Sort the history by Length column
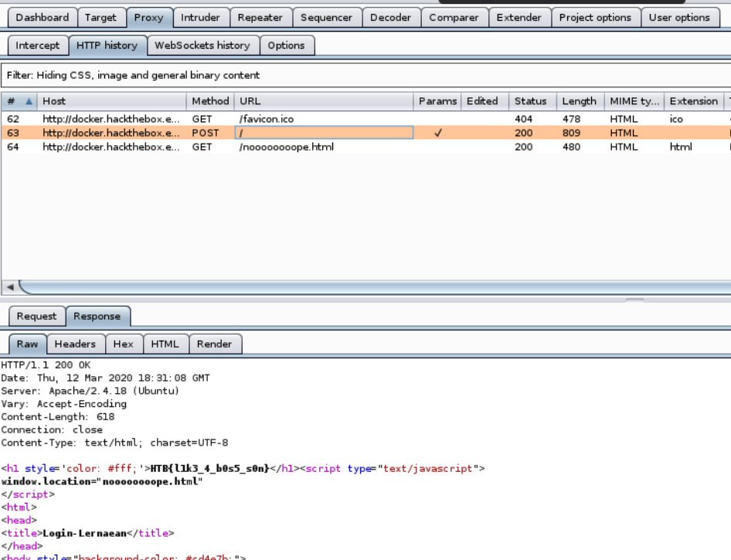Image resolution: width=731 pixels, height=560 pixels. [x=579, y=101]
